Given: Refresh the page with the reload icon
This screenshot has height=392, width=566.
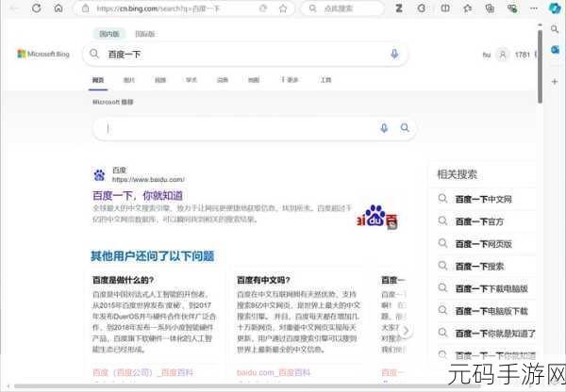Looking at the screenshot, I should click(37, 8).
